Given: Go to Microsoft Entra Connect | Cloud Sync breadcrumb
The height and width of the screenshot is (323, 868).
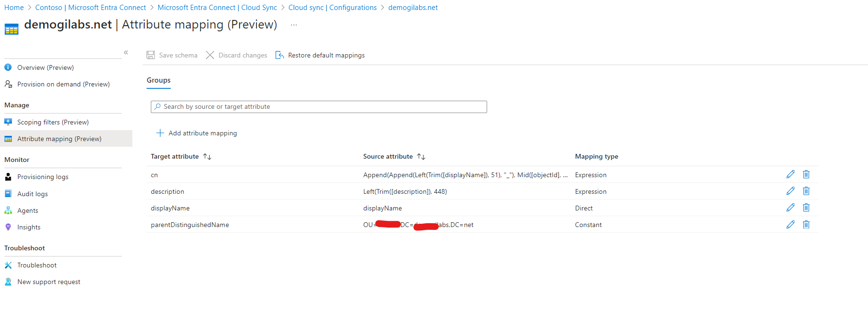Looking at the screenshot, I should [217, 8].
